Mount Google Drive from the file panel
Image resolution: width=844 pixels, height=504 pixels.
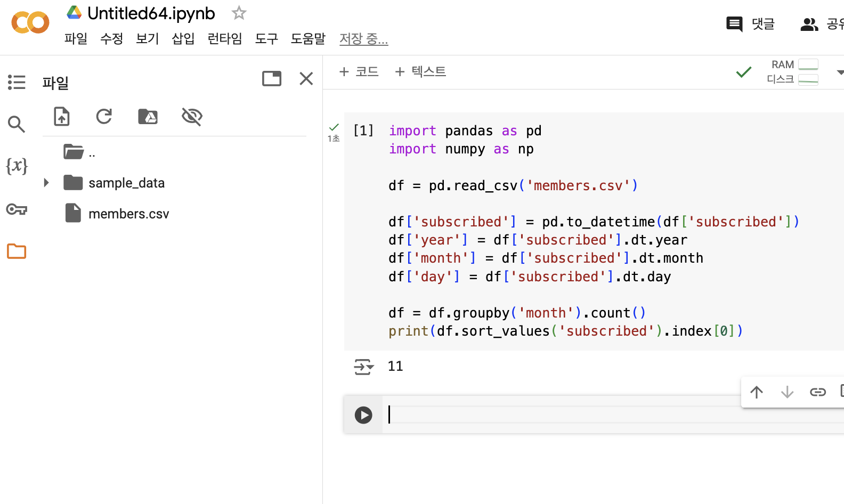coord(148,116)
